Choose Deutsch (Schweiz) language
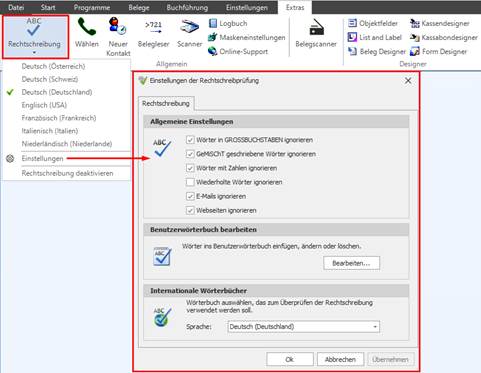 pos(50,79)
